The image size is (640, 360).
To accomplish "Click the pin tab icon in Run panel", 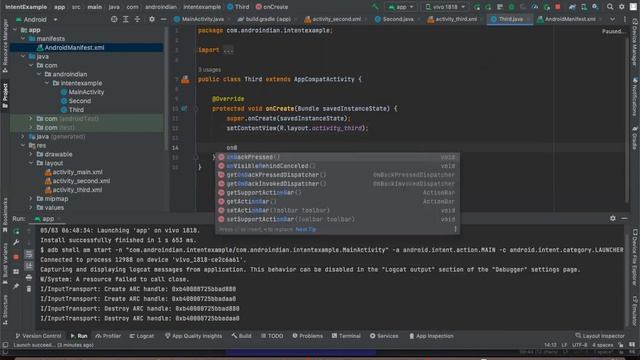I will click(x=16, y=287).
